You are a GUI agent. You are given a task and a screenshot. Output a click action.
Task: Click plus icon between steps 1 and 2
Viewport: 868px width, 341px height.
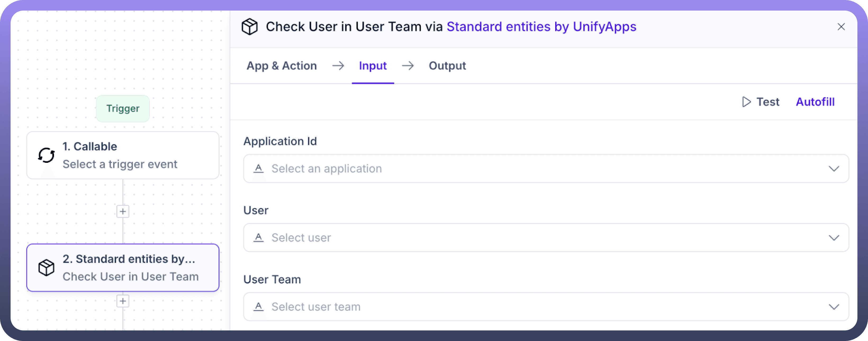pyautogui.click(x=123, y=211)
